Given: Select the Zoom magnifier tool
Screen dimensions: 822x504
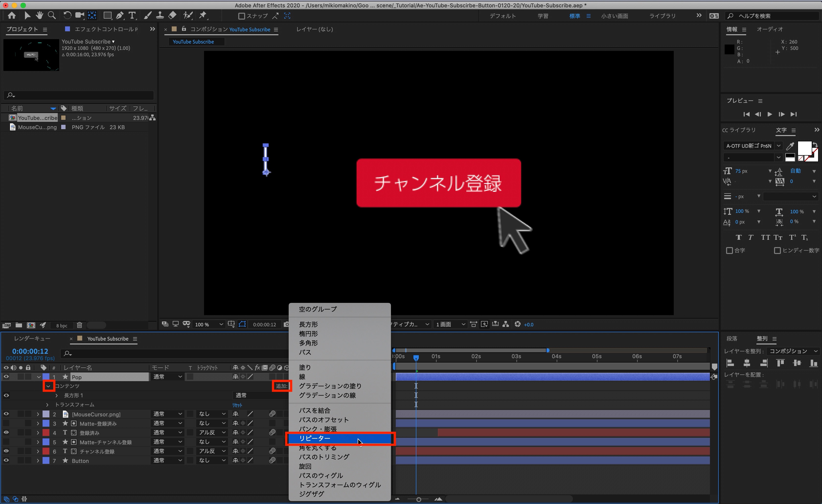Looking at the screenshot, I should coord(52,15).
